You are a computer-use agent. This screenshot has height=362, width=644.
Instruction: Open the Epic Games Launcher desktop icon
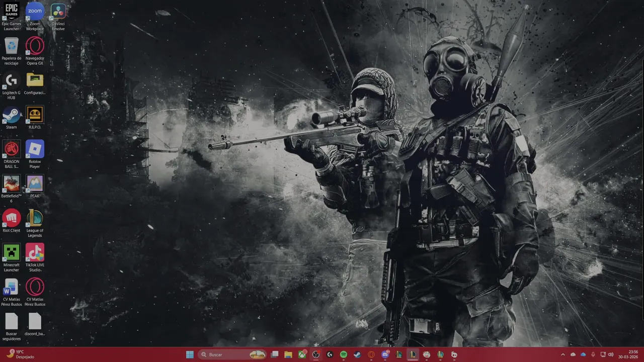(11, 17)
